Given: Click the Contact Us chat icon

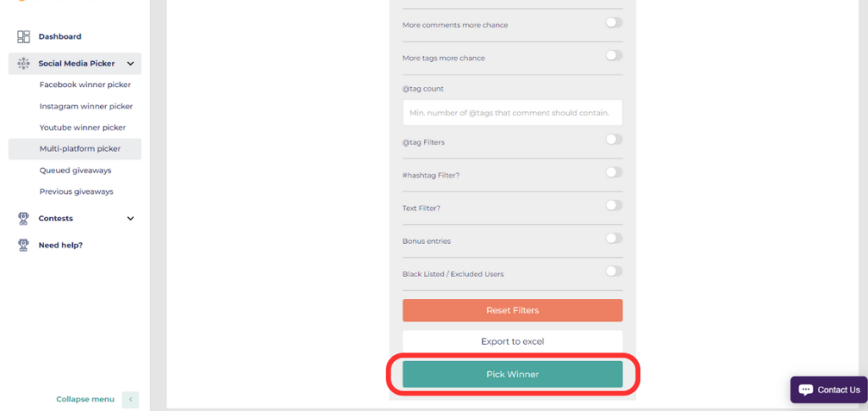Looking at the screenshot, I should click(x=805, y=390).
